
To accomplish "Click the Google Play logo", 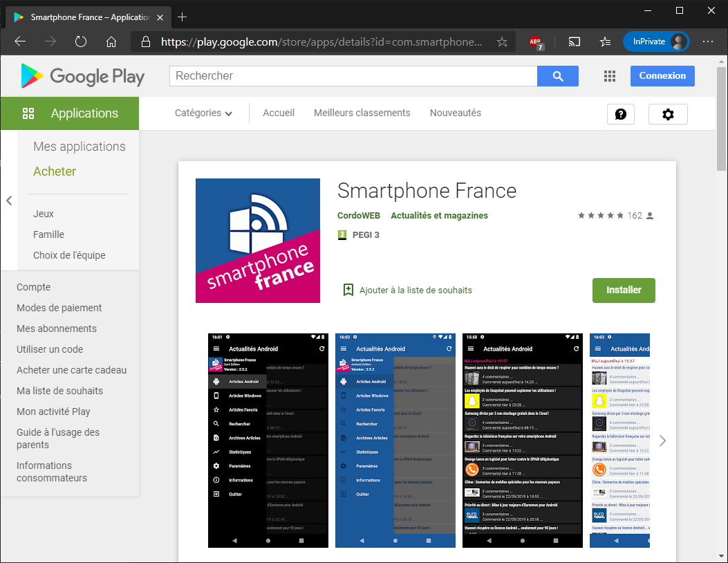I will click(83, 76).
